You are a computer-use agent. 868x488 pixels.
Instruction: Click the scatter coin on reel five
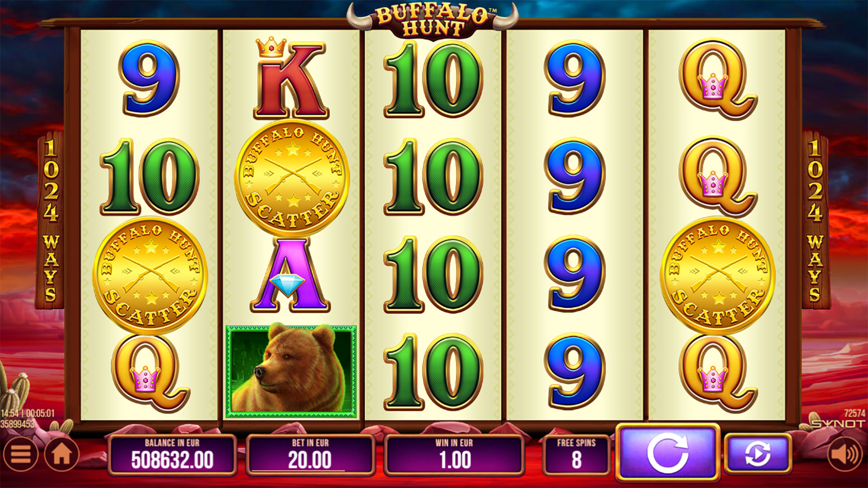click(x=717, y=275)
